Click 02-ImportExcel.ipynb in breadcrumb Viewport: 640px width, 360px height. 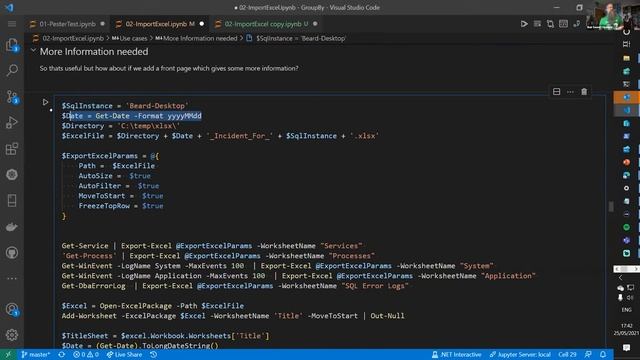(x=73, y=38)
